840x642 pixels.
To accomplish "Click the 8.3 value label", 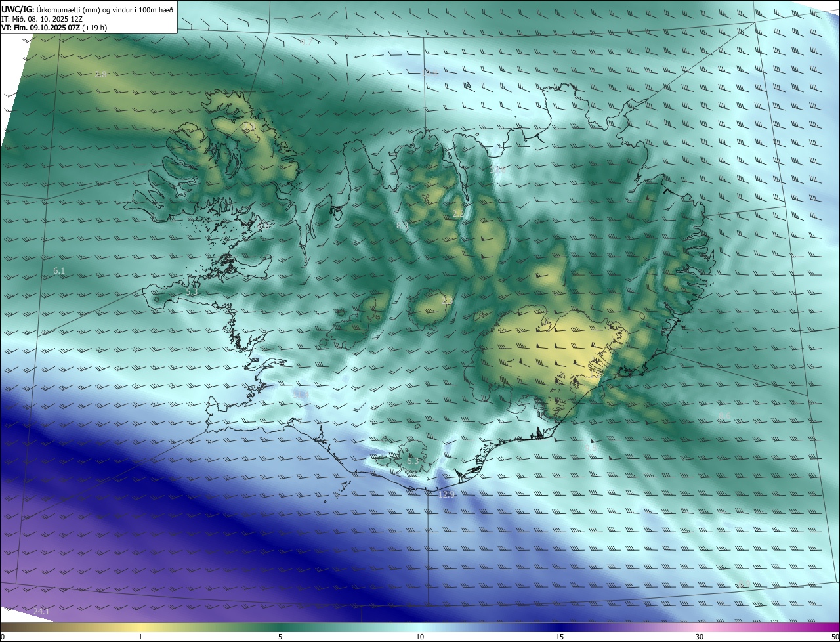I will coord(402,226).
